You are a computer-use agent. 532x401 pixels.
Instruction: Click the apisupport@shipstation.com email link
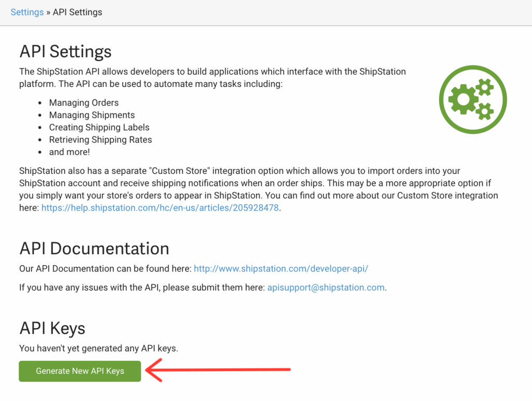pos(326,287)
